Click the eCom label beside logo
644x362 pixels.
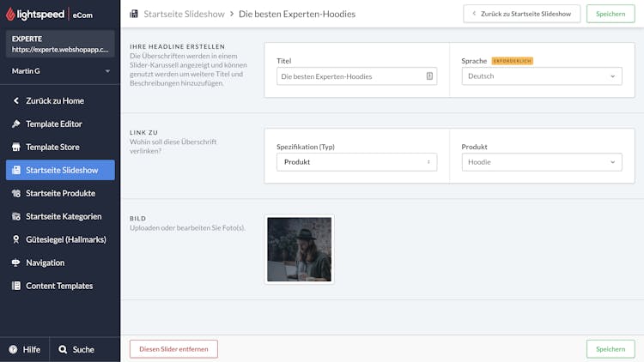coord(82,15)
